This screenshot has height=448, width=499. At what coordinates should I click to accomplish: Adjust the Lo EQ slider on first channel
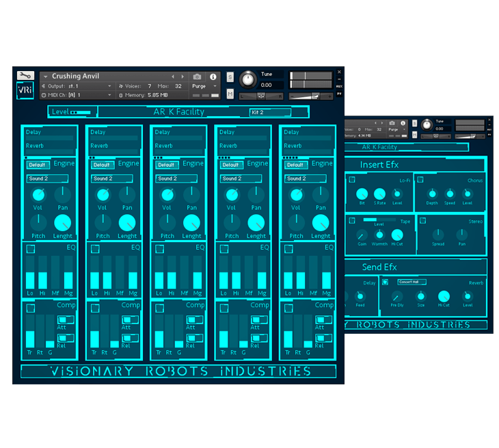pyautogui.click(x=30, y=272)
